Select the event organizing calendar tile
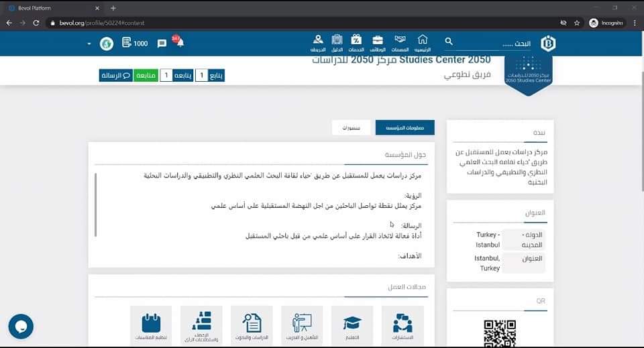Screen dimensions: 644x348 (151, 325)
